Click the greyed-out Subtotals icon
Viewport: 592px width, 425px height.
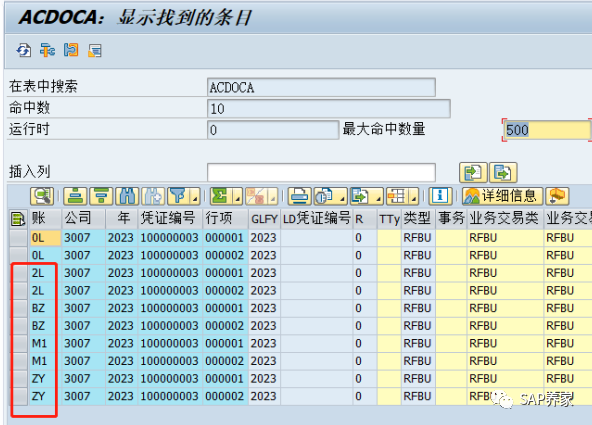point(256,196)
